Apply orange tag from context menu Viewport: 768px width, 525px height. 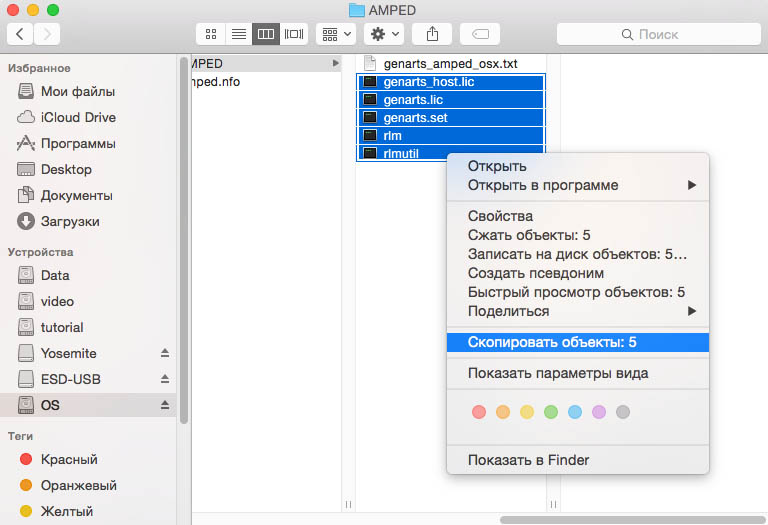tap(503, 412)
